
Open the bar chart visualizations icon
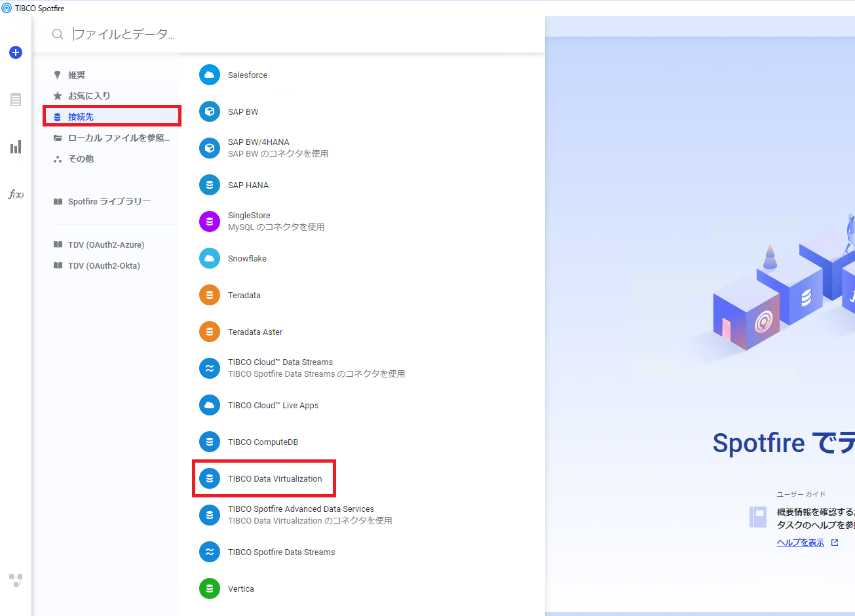16,147
